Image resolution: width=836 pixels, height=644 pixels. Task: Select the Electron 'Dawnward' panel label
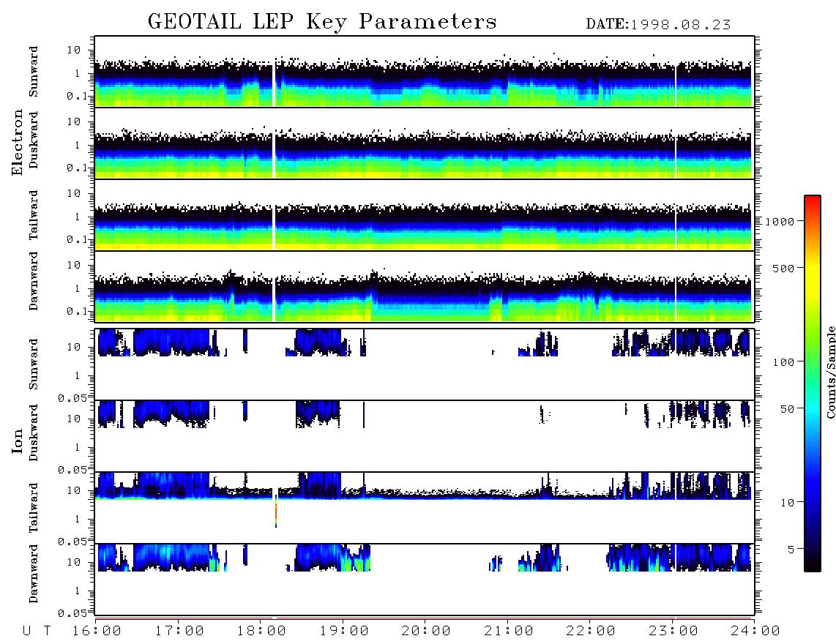pyautogui.click(x=34, y=281)
